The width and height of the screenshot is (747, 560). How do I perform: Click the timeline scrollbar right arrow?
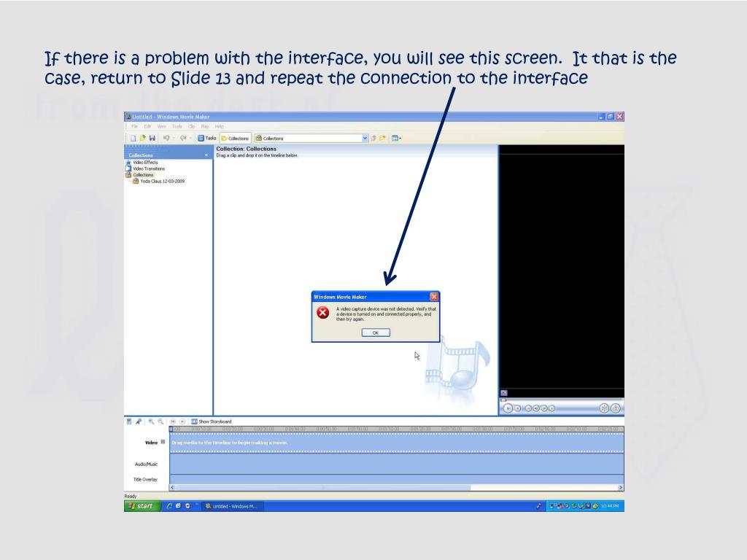620,488
